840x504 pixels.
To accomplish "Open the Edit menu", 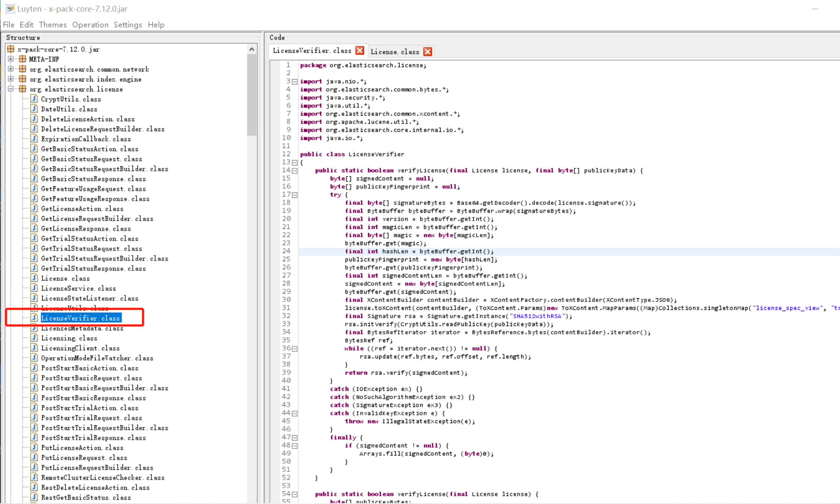I will click(x=26, y=24).
